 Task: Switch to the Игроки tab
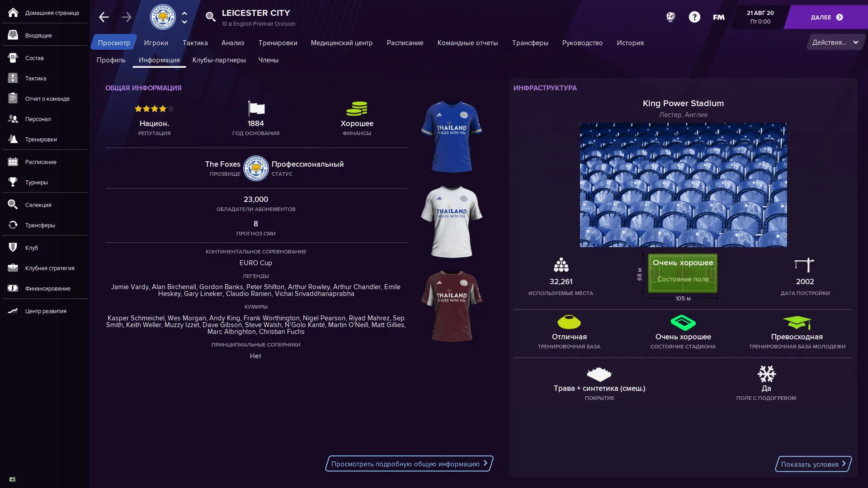pyautogui.click(x=156, y=42)
